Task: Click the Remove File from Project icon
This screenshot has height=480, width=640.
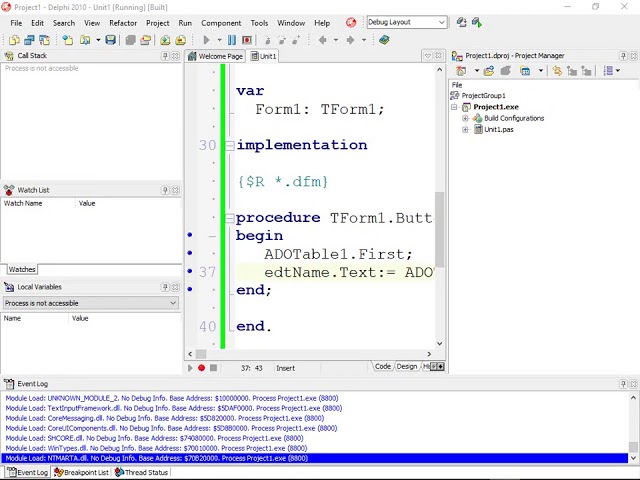Action: [180, 40]
